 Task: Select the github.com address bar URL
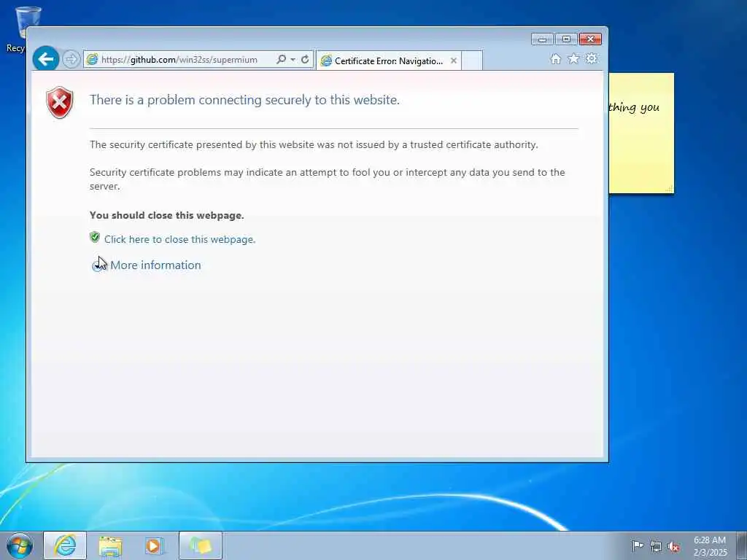tap(179, 60)
